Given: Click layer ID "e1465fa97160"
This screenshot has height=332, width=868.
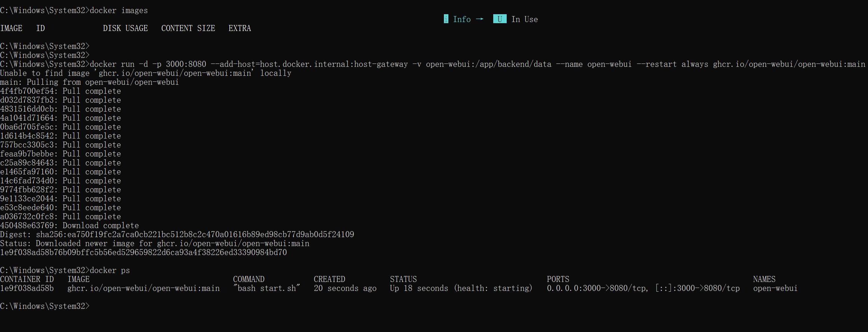Looking at the screenshot, I should 27,172.
